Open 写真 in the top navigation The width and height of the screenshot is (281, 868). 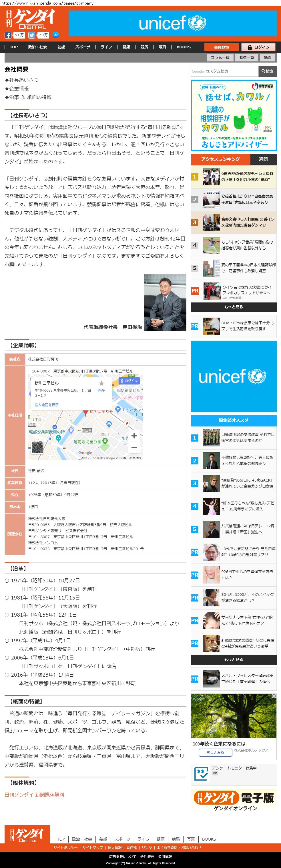pyautogui.click(x=162, y=47)
